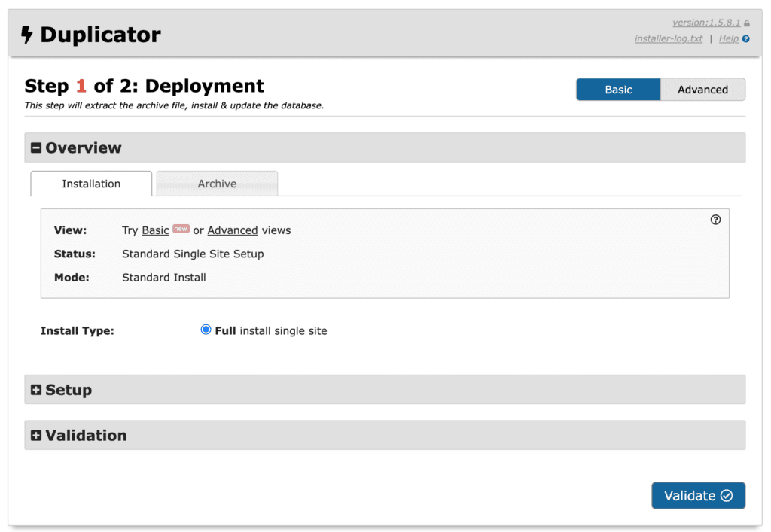Click the checkmark icon inside the Validate button

click(727, 495)
